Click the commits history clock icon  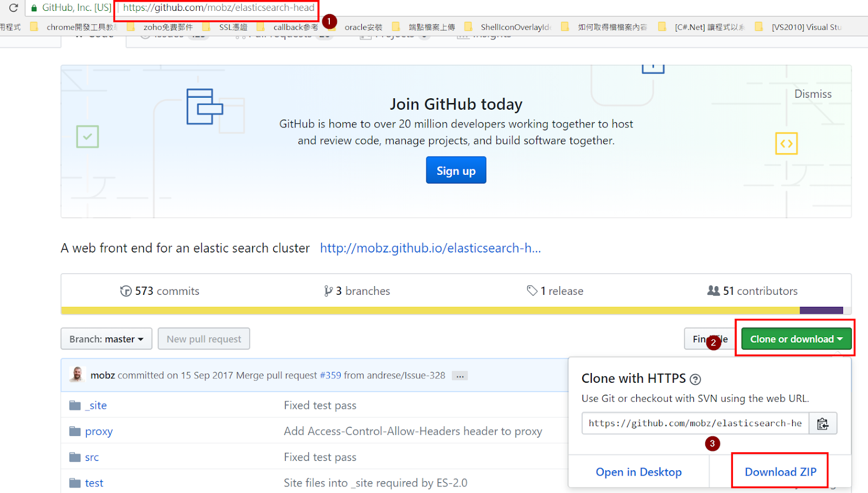coord(126,291)
